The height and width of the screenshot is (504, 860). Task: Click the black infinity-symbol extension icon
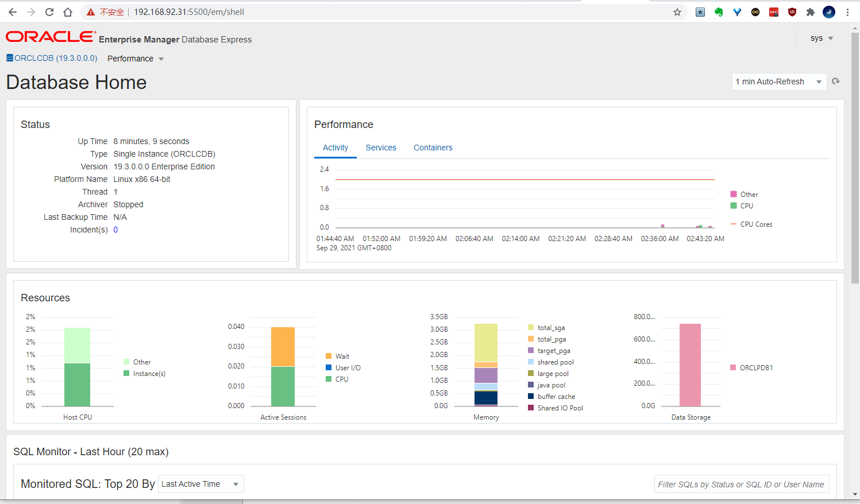(755, 12)
